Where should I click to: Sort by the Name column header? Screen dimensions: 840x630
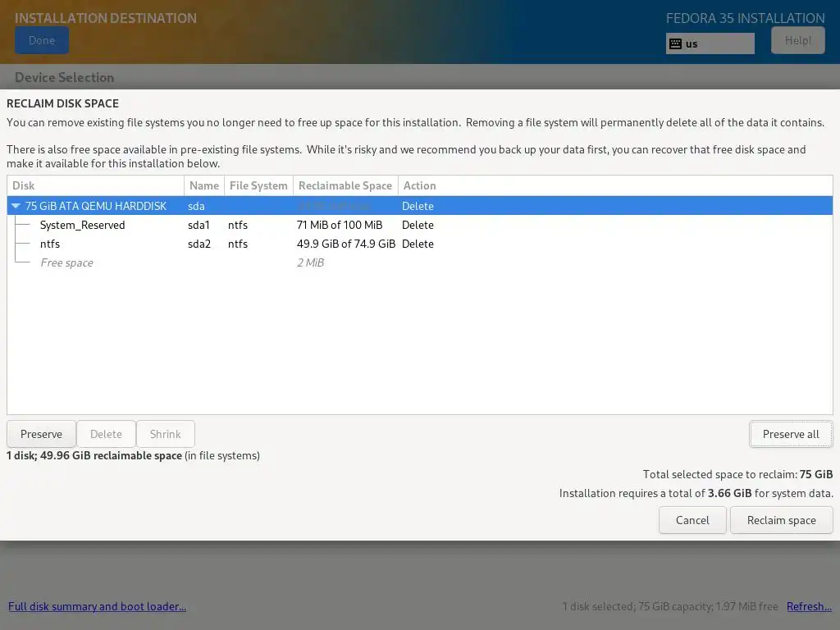tap(204, 185)
